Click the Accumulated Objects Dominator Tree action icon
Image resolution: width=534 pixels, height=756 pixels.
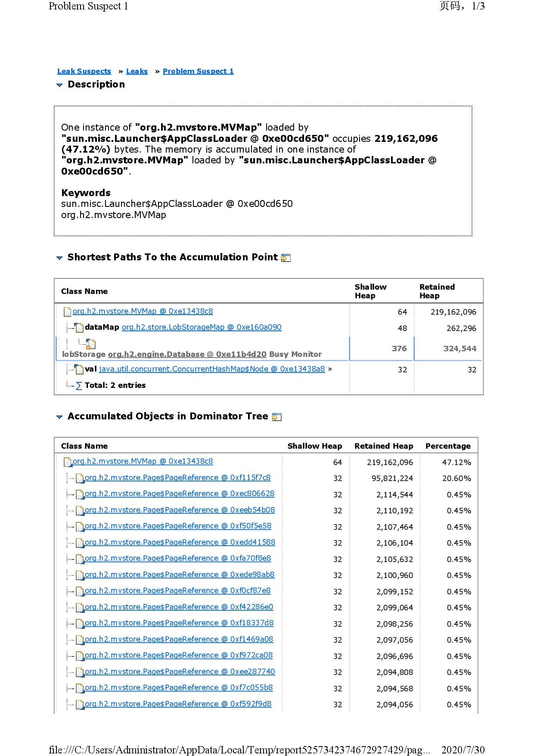tap(277, 417)
